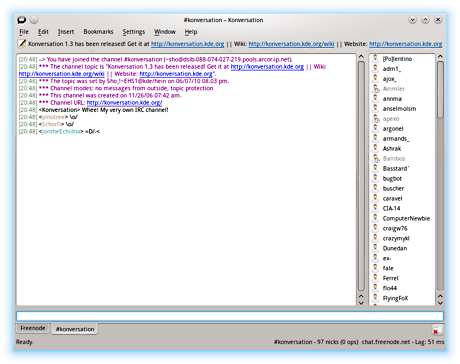Click the user icon beside armands_
The height and width of the screenshot is (364, 460).
click(376, 139)
